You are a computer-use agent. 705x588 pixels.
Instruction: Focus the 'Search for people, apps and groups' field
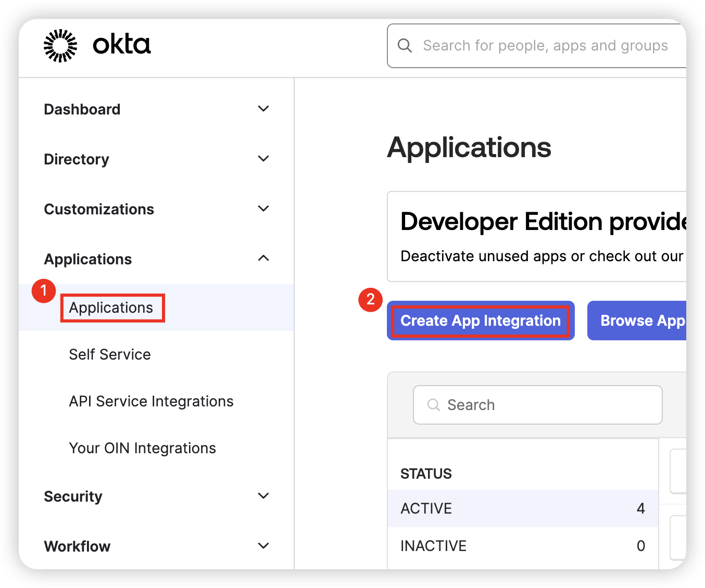tap(537, 46)
